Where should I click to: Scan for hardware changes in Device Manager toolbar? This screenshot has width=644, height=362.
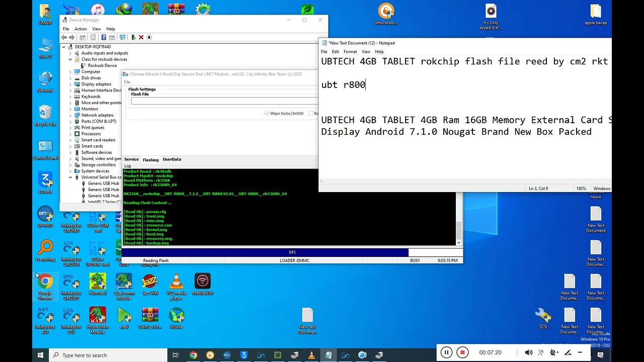point(122,37)
